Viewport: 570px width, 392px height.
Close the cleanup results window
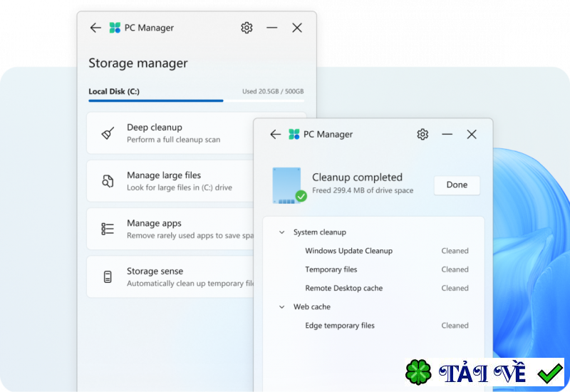[x=472, y=134]
